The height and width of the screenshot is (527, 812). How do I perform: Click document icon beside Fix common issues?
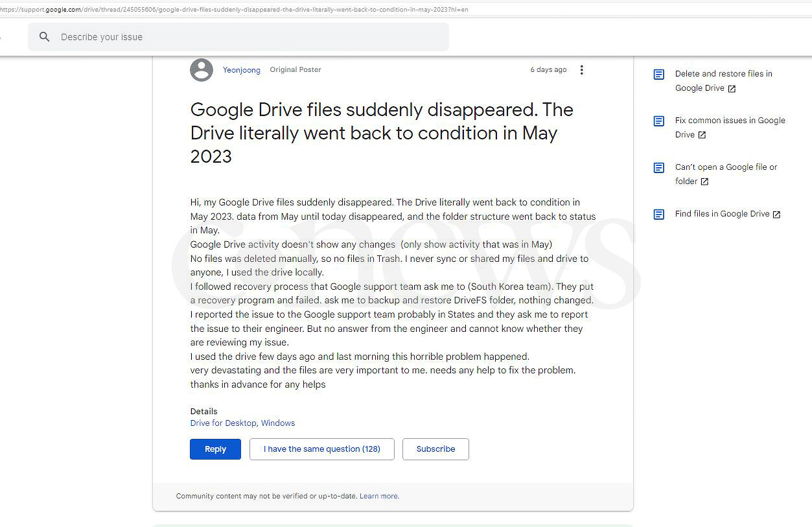click(658, 121)
